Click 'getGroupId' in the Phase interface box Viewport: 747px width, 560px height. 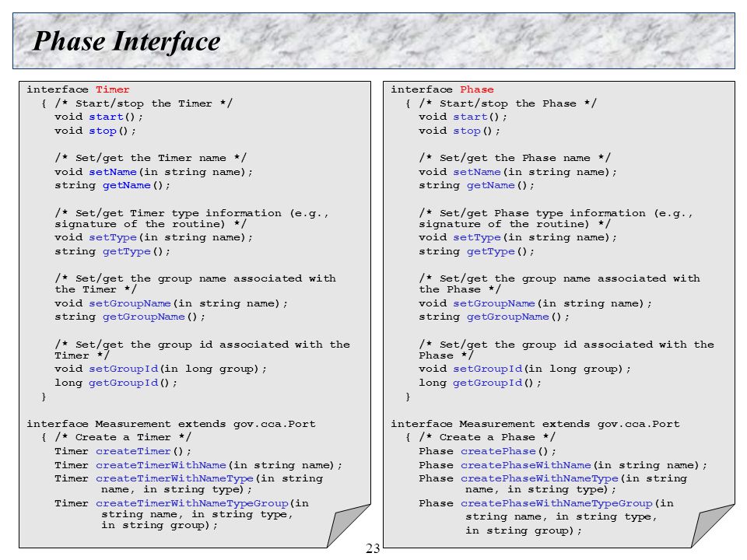(x=488, y=383)
